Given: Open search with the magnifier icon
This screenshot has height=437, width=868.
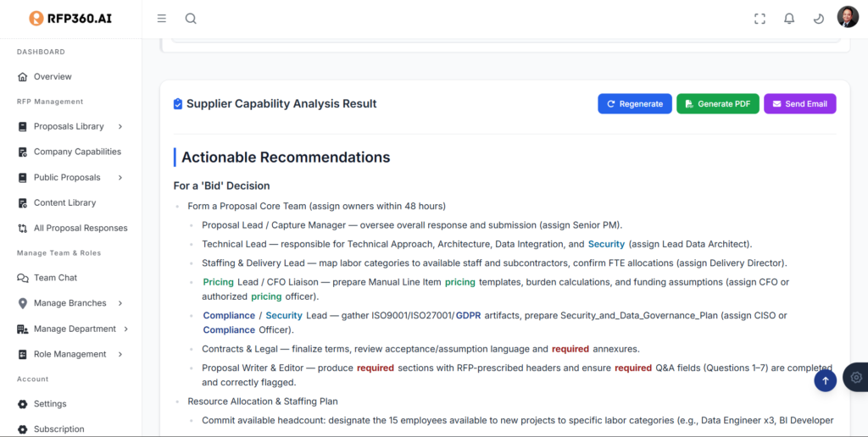Looking at the screenshot, I should (x=191, y=19).
